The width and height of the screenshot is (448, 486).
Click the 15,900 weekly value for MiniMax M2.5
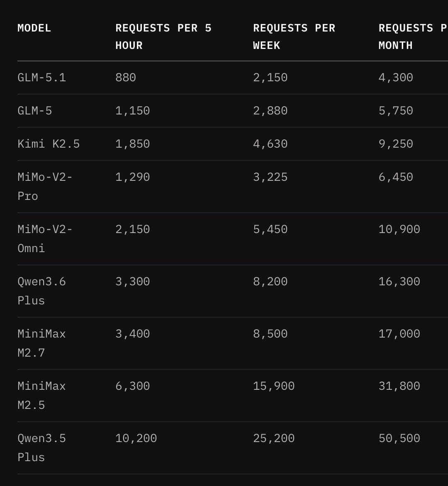(x=274, y=386)
